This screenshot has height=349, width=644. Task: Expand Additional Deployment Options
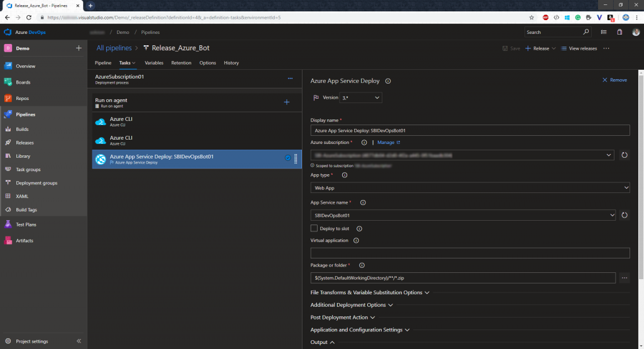click(352, 305)
